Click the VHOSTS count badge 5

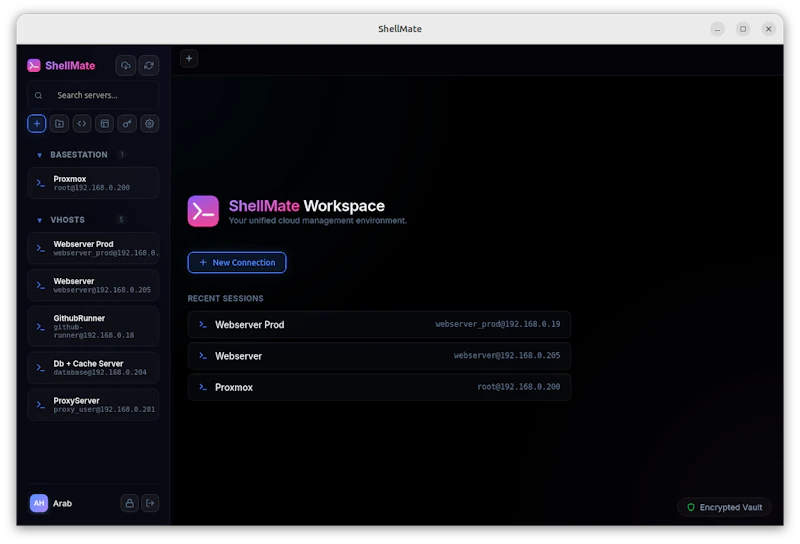121,220
